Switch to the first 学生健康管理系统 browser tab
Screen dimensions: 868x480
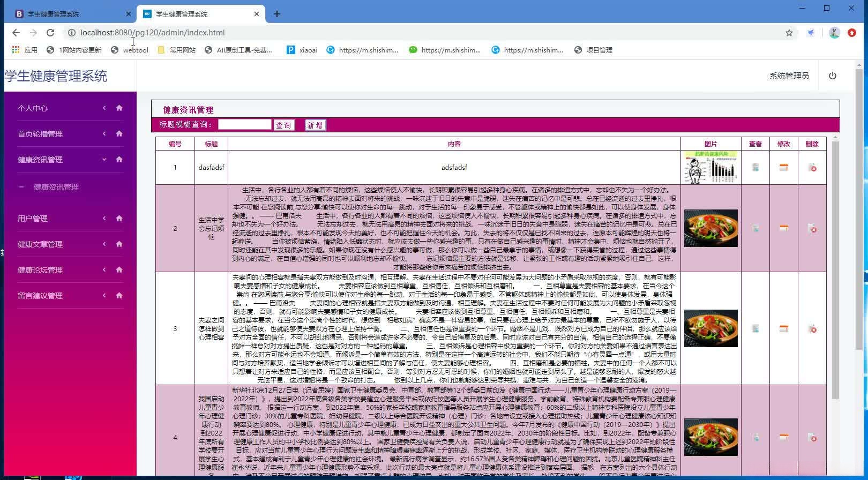click(x=70, y=14)
